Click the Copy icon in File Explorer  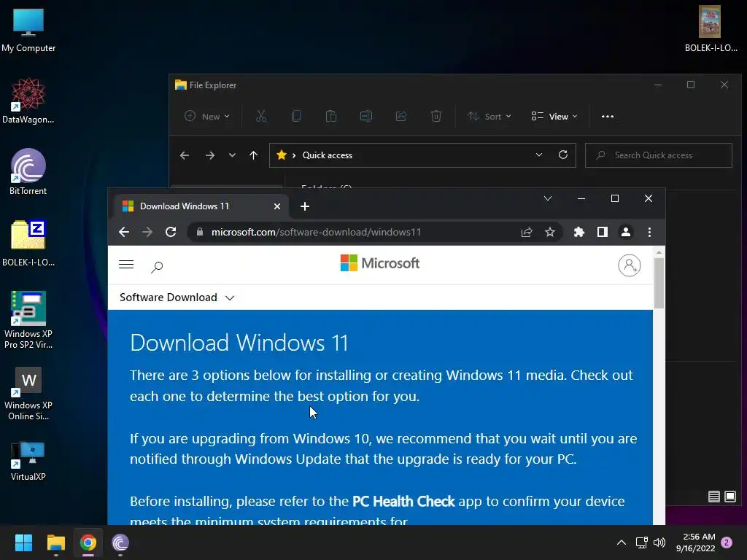tap(296, 116)
